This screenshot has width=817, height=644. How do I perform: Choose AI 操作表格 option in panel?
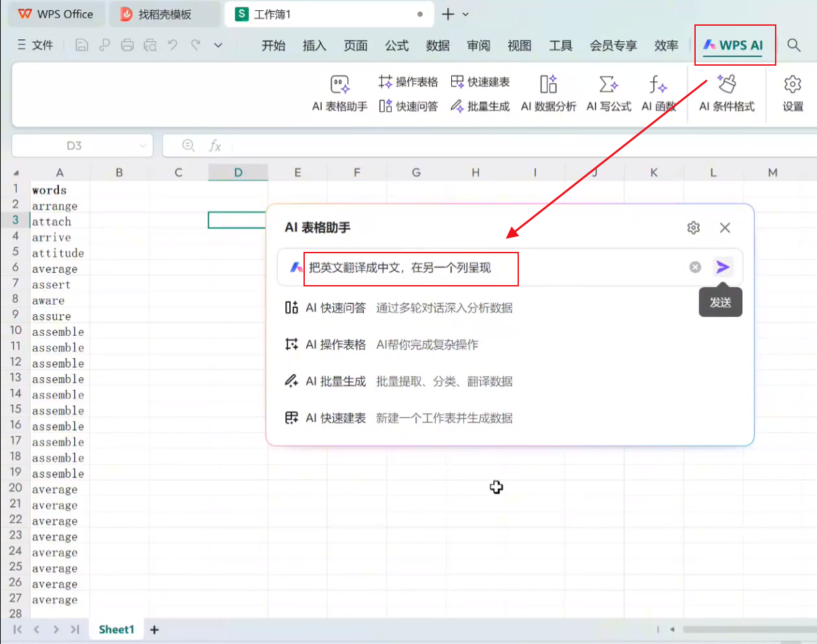[381, 345]
